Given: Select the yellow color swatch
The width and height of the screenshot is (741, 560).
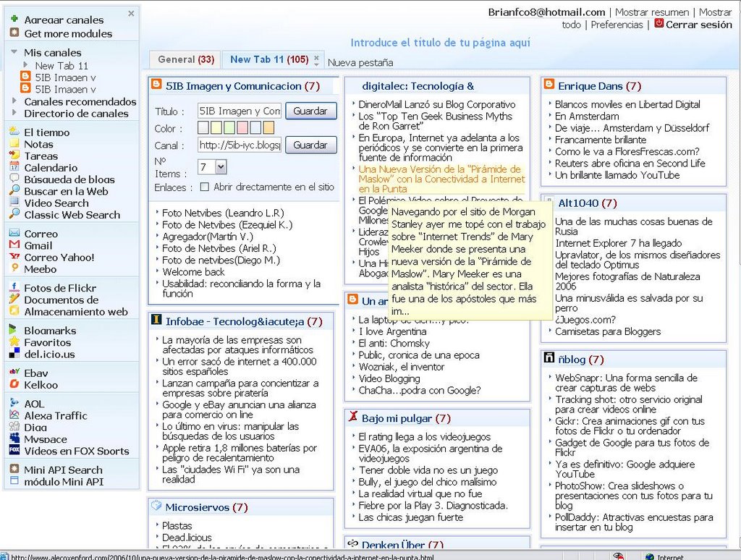Looking at the screenshot, I should [216, 127].
